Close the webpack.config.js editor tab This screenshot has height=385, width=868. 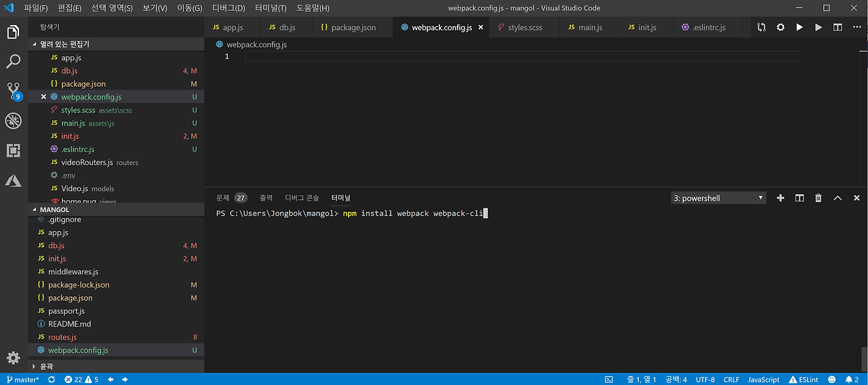[x=481, y=28]
